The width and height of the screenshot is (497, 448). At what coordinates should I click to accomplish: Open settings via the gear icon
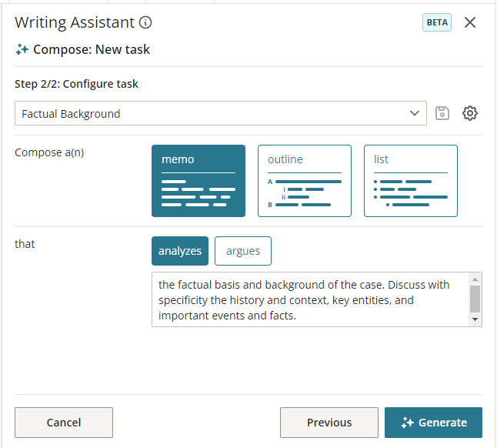(x=470, y=113)
